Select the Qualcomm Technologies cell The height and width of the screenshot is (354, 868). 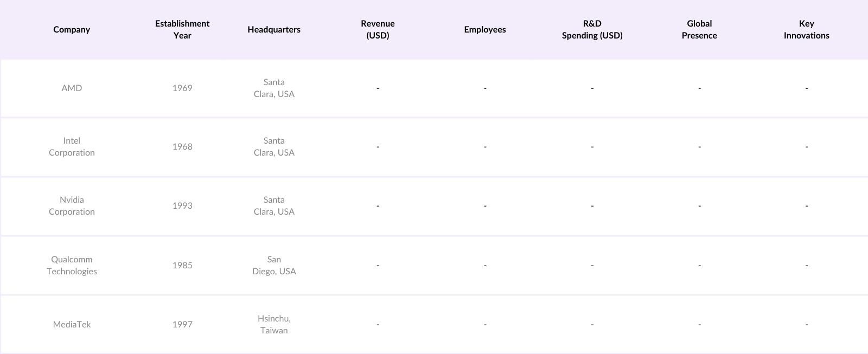coord(72,265)
